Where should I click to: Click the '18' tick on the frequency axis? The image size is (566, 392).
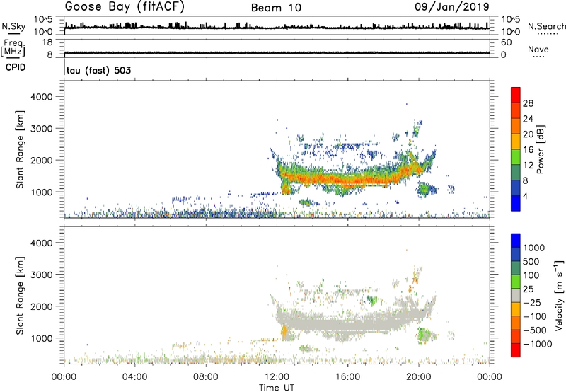click(x=47, y=42)
